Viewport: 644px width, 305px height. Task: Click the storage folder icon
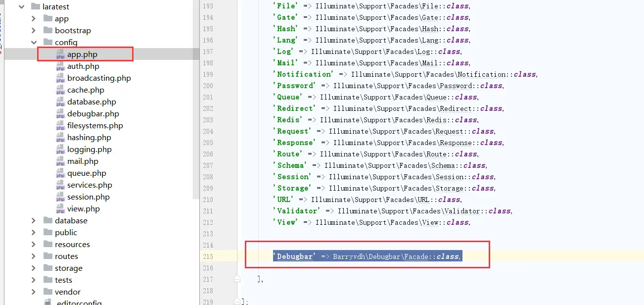click(x=47, y=268)
